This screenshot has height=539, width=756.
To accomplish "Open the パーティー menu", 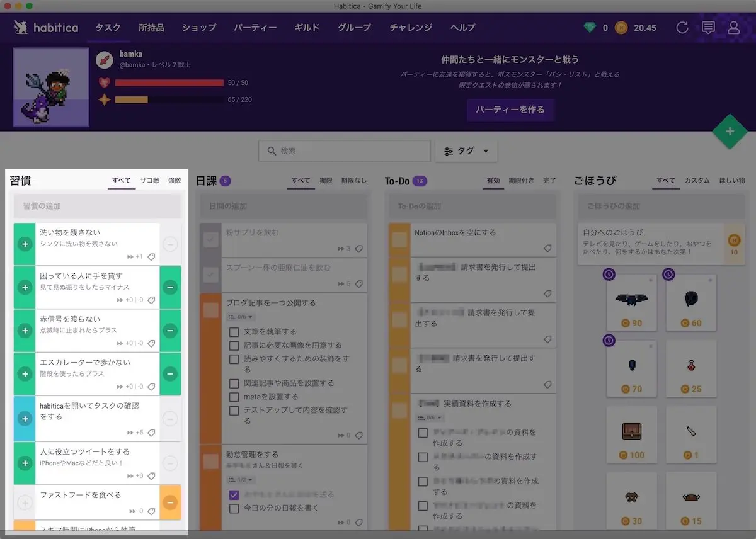I will coord(255,28).
